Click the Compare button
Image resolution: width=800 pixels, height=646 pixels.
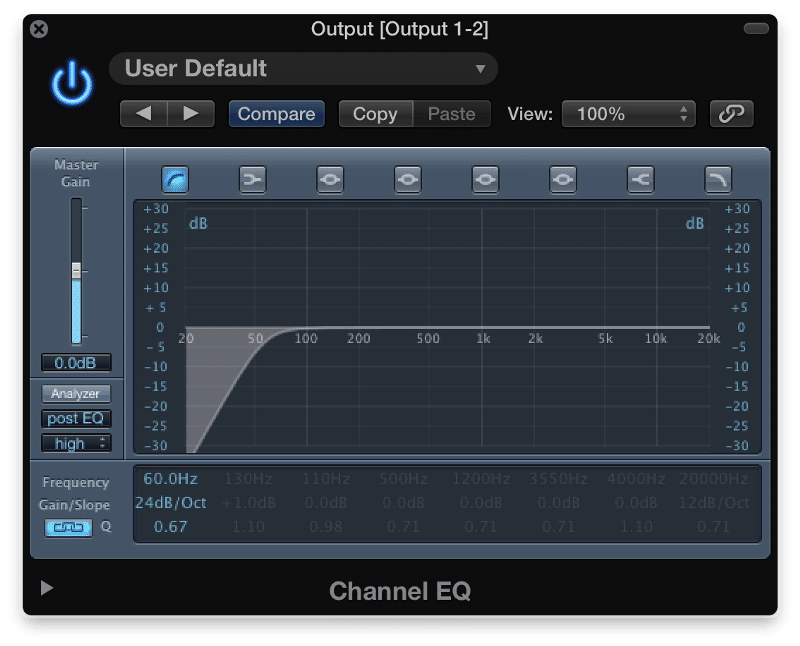pos(276,114)
